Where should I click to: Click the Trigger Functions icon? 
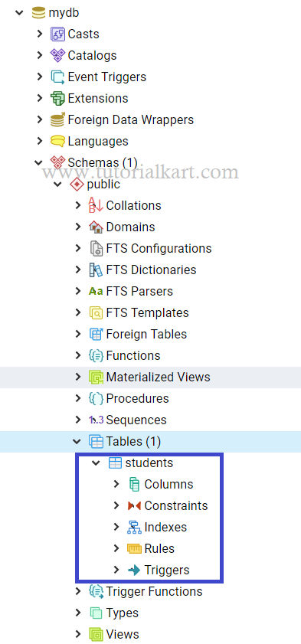(96, 591)
